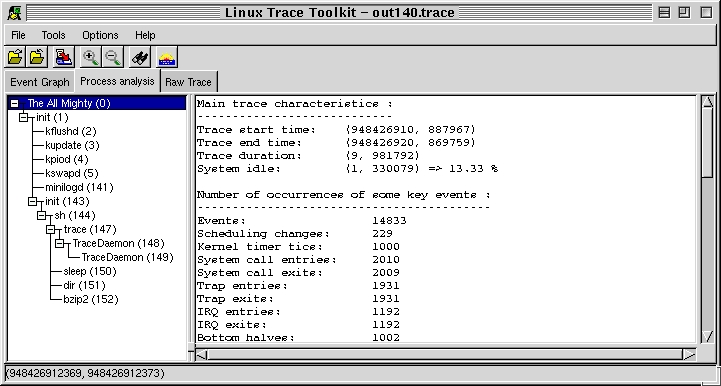Click the 'System call exits:' 2009 line
This screenshot has width=721, height=386.
pyautogui.click(x=298, y=273)
